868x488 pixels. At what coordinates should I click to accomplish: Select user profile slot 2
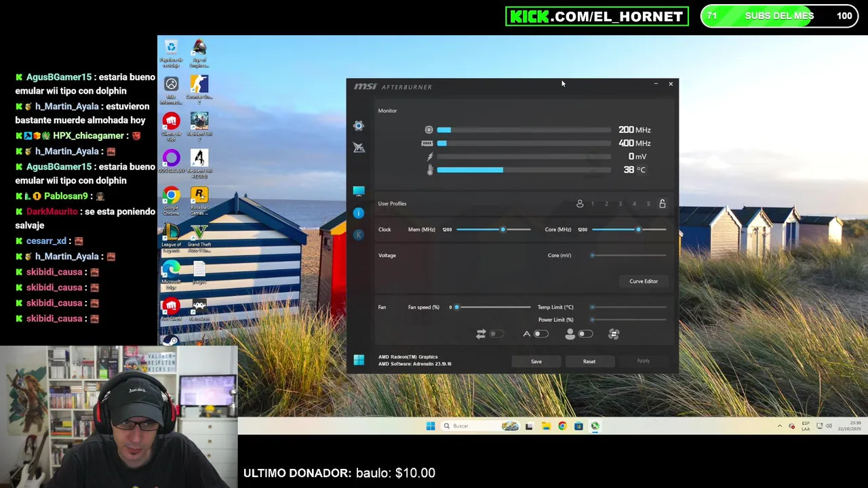606,203
